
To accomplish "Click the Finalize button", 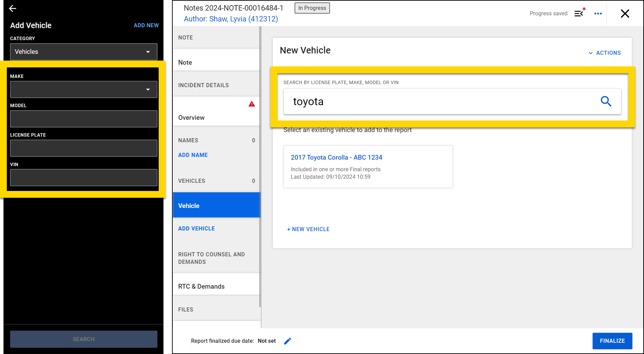I will 612,341.
